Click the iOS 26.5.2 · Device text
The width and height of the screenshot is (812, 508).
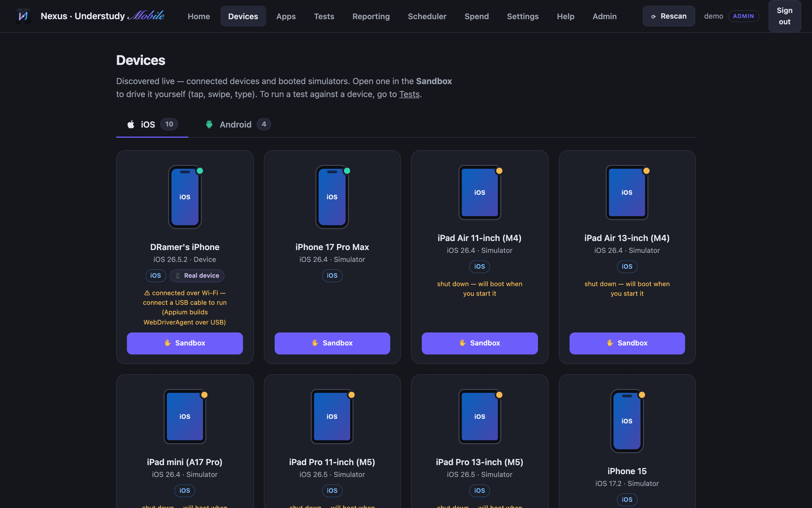click(x=185, y=259)
